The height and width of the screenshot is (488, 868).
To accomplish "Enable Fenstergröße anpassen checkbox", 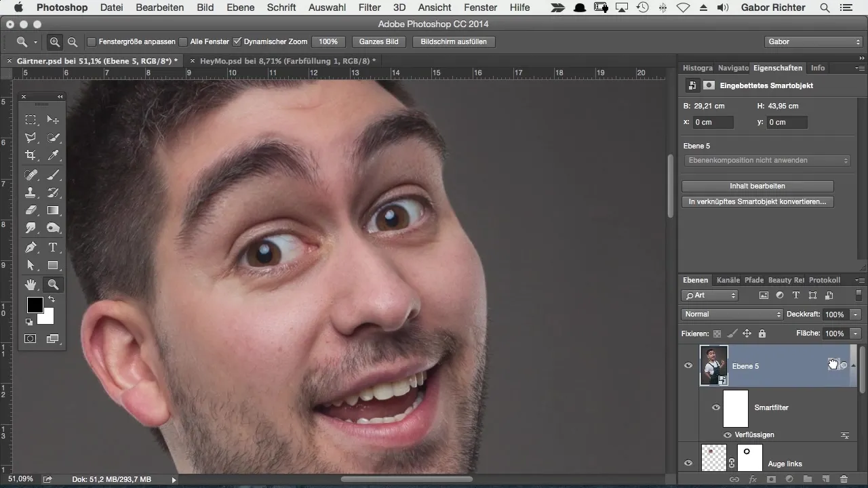I will [92, 41].
